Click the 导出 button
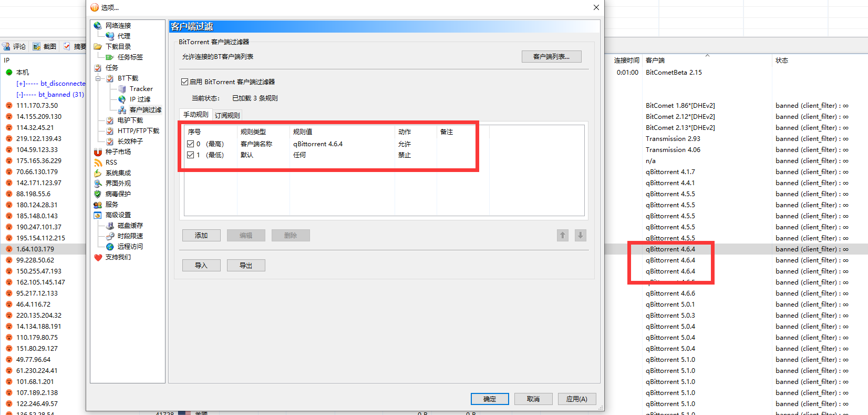 [x=246, y=265]
